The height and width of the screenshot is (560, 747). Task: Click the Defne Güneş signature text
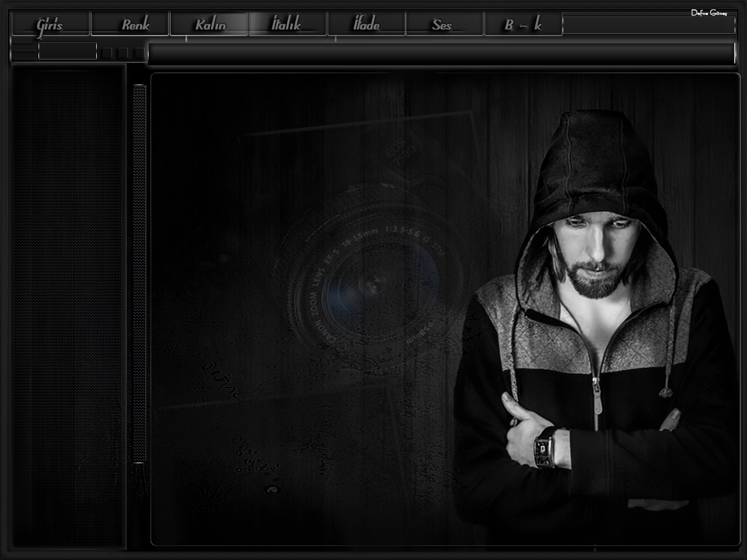point(708,13)
